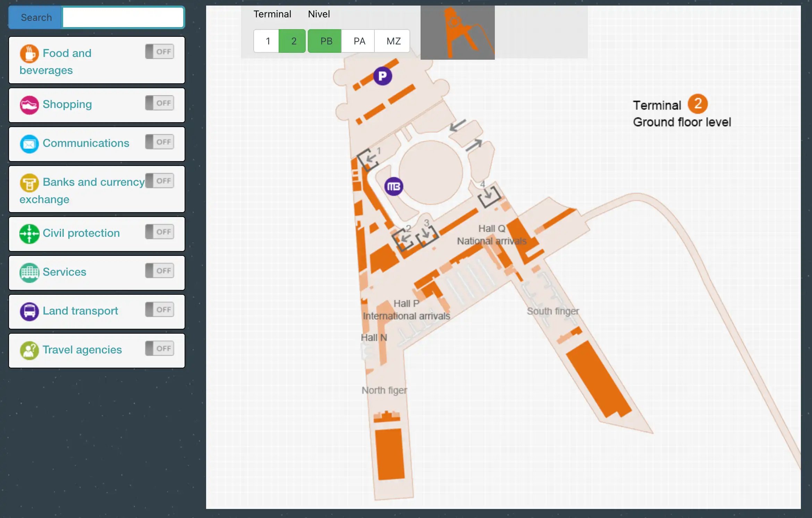Toggle the Travel agencies OFF switch
This screenshot has height=518, width=812.
coord(159,348)
